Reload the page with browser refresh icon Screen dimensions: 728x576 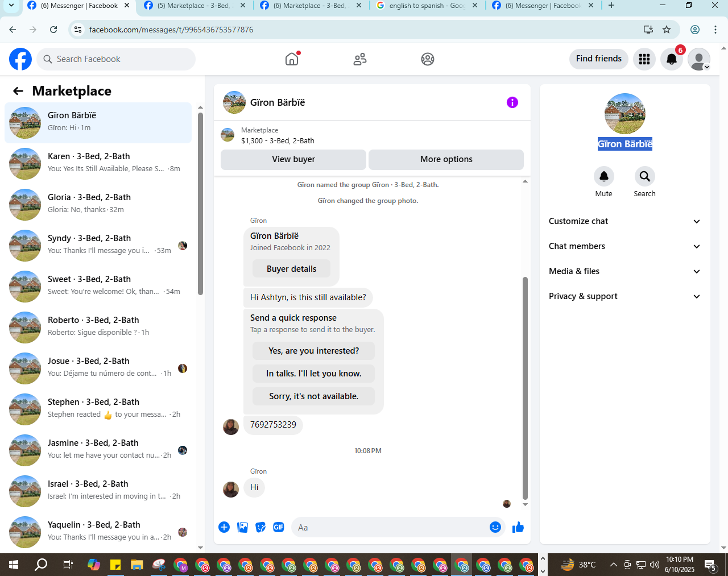coord(53,30)
